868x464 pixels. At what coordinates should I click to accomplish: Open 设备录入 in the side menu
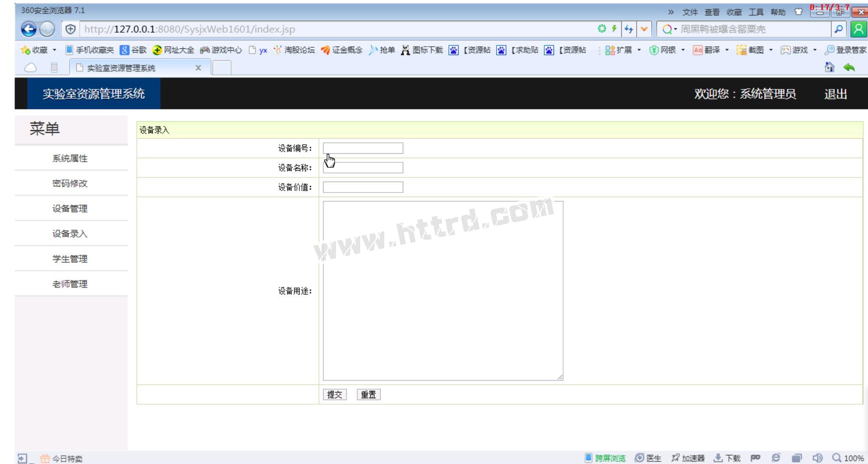[70, 234]
